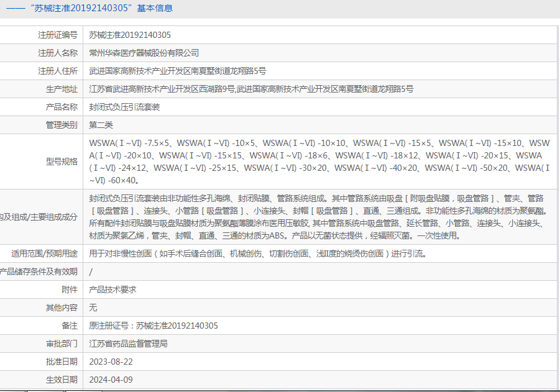Select the department "江苏省药品监督管理局"

click(128, 344)
